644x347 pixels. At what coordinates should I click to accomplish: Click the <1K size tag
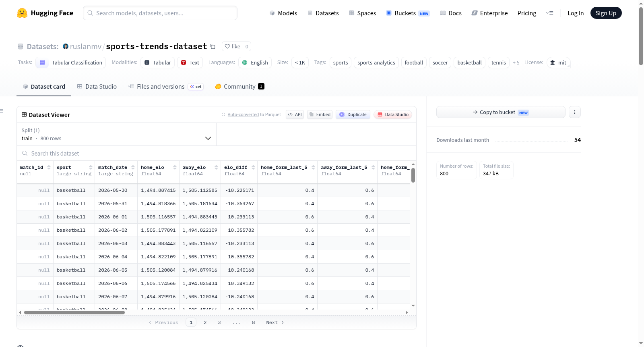tap(300, 62)
